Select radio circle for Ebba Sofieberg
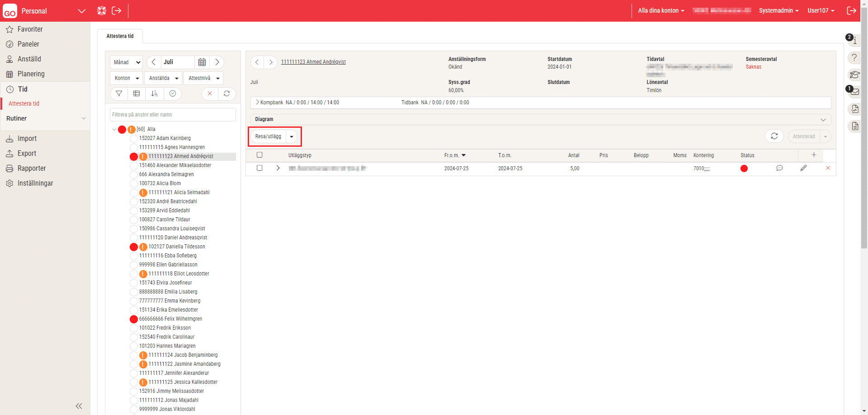Screen dimensions: 868x415 tap(134, 256)
